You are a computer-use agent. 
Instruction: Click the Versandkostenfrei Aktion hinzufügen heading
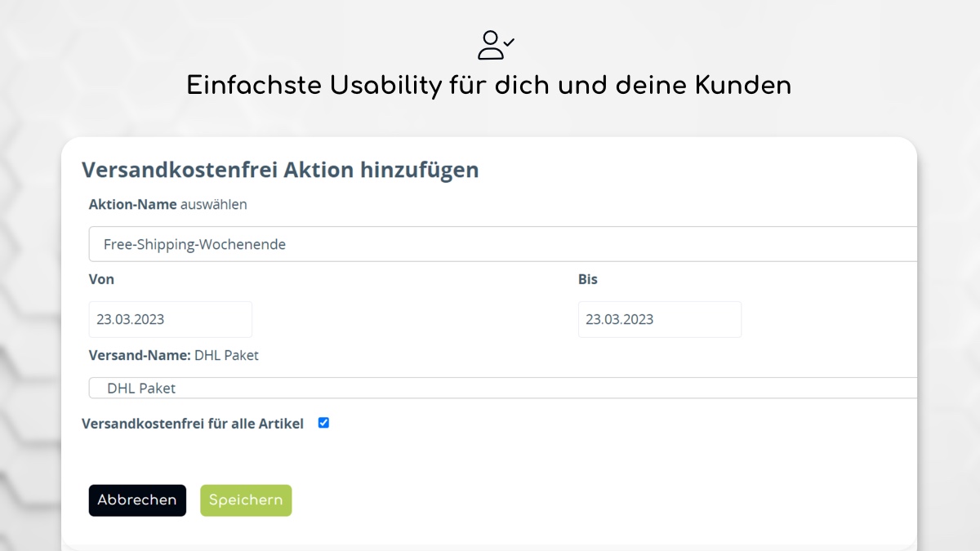point(280,170)
